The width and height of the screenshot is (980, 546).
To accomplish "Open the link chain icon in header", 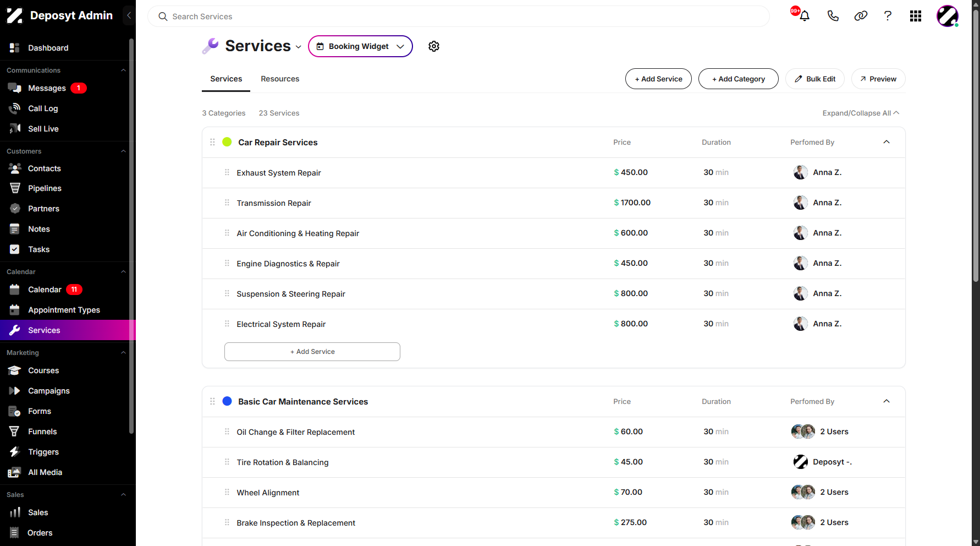I will click(x=861, y=16).
